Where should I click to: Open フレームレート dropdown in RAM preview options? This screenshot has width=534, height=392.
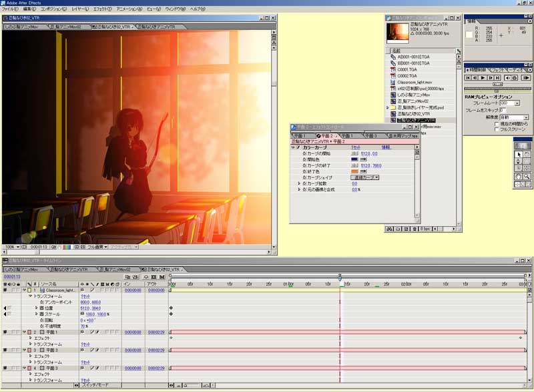tap(517, 103)
